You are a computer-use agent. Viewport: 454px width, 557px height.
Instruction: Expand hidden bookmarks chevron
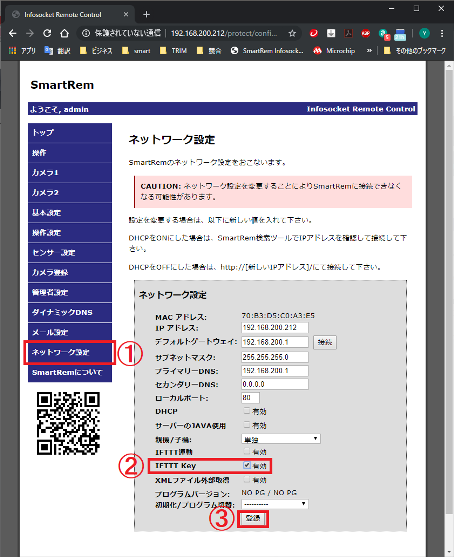(x=369, y=51)
